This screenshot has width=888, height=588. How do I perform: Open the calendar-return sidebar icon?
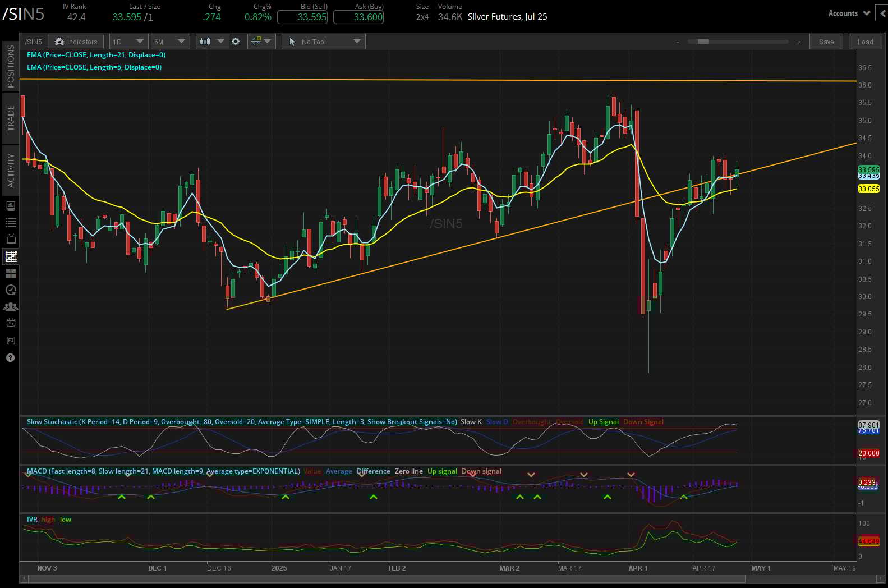(x=11, y=323)
